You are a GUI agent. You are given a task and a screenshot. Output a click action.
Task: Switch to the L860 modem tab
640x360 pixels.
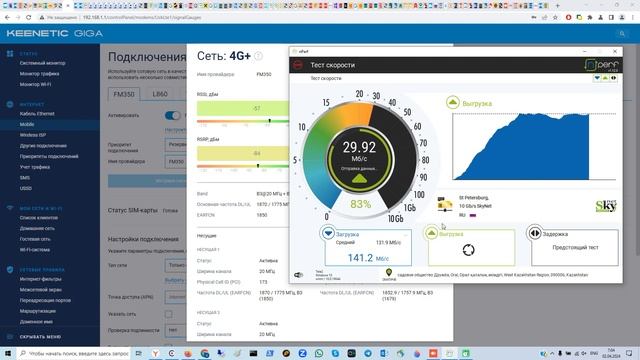(160, 94)
